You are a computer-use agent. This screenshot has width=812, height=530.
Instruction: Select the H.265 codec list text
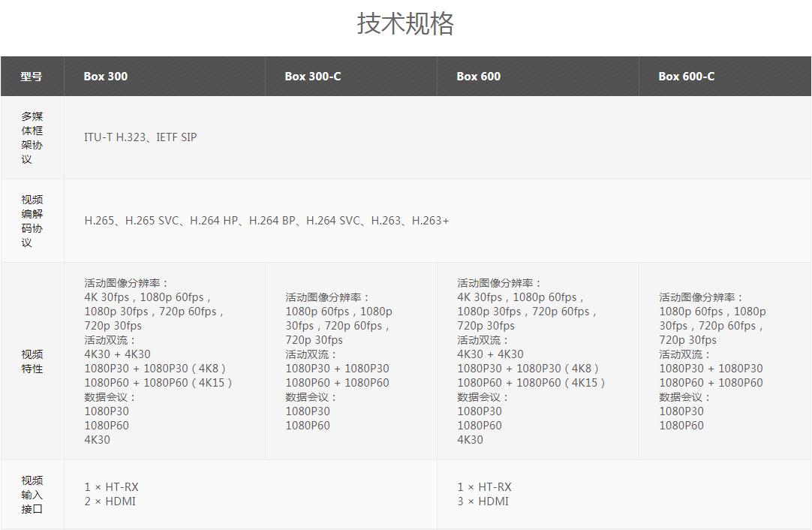coord(266,221)
